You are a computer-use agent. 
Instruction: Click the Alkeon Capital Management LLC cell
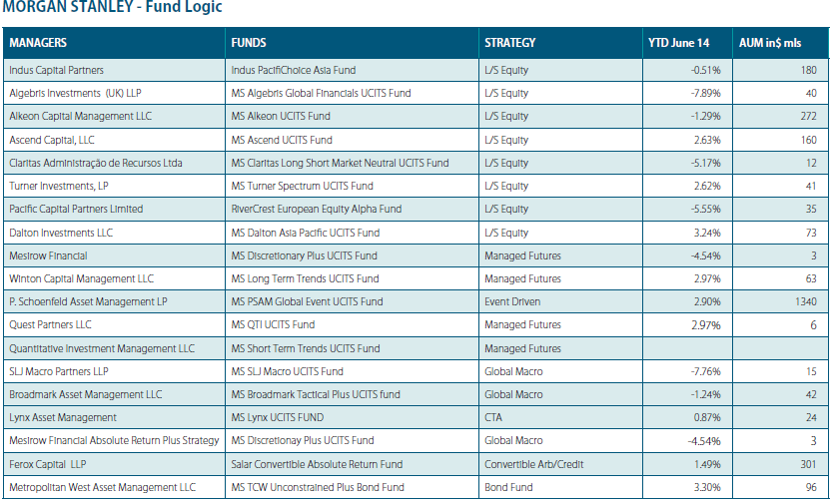click(80, 117)
